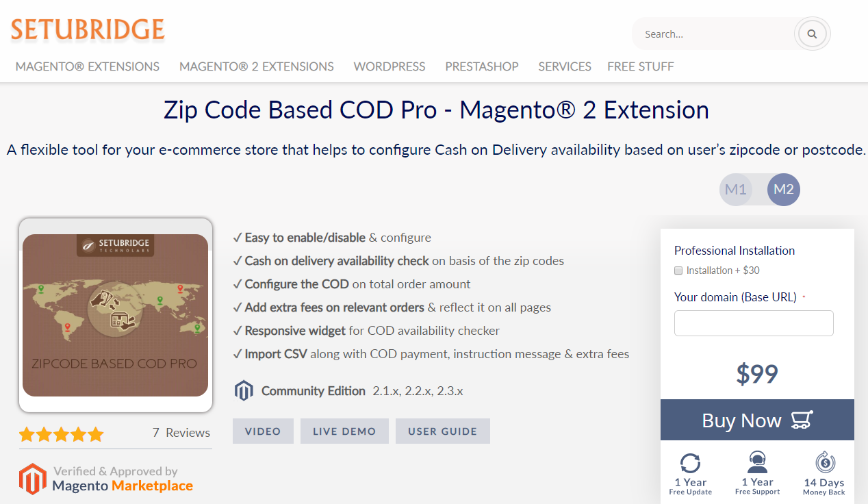This screenshot has height=504, width=868.
Task: Open the WORDPRESS menu item
Action: pyautogui.click(x=389, y=66)
